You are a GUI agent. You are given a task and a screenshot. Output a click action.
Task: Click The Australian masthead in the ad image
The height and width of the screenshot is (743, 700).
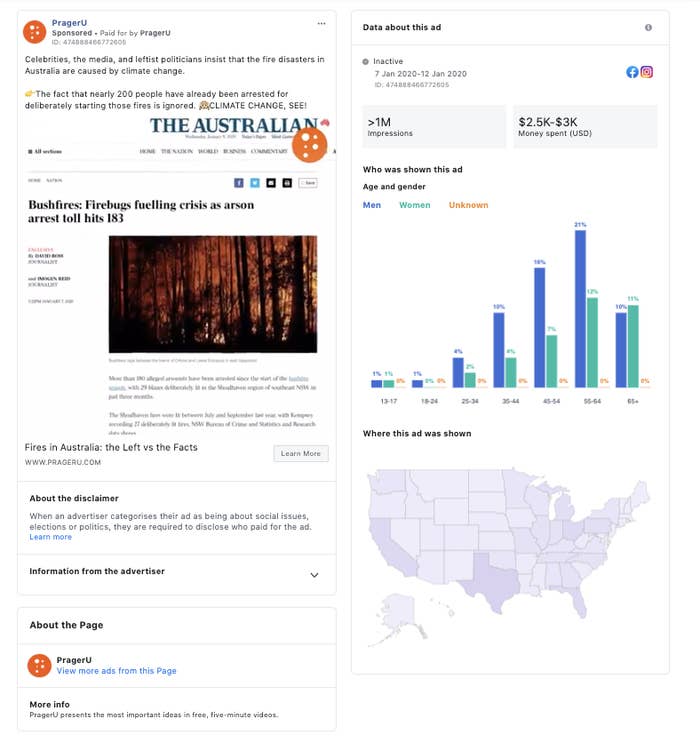point(234,126)
